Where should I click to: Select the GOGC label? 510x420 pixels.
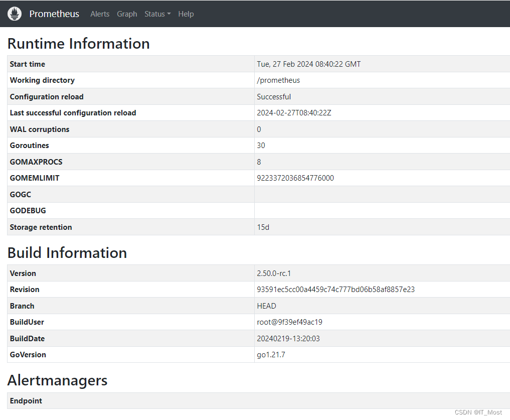20,194
